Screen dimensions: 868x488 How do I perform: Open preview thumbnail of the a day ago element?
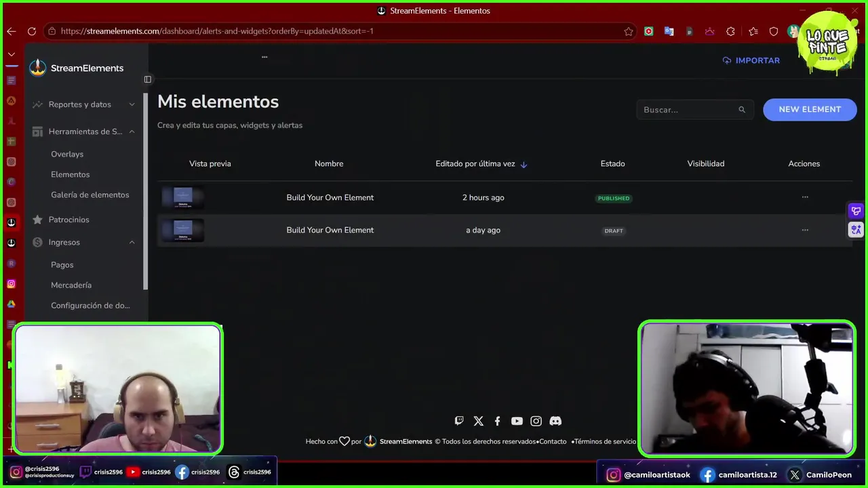coord(183,230)
